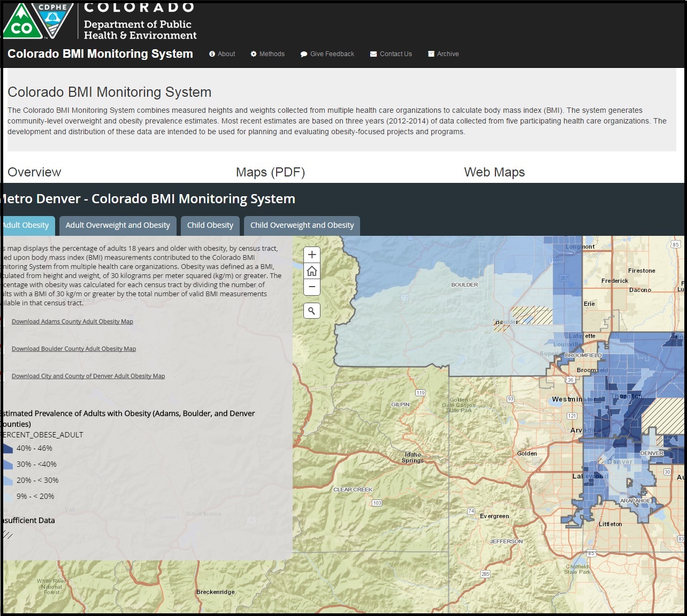Click Download City and County of Denver map link

[x=87, y=376]
